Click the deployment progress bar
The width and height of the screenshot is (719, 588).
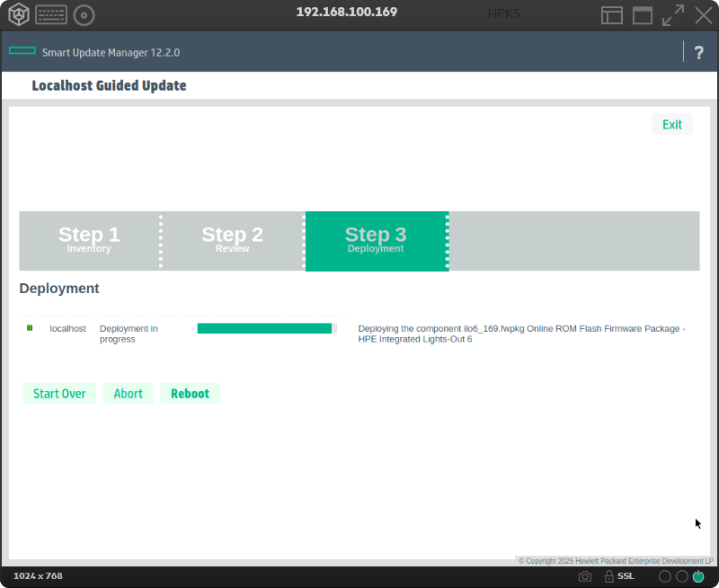(x=265, y=328)
